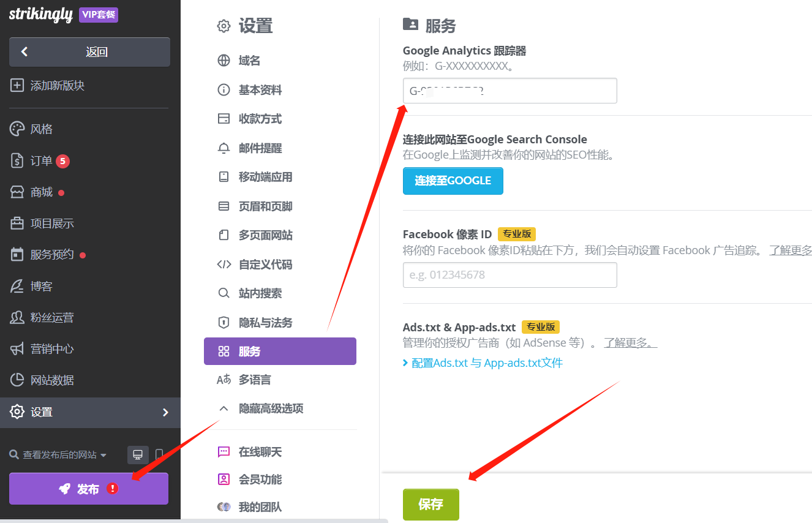The height and width of the screenshot is (523, 812).
Task: Click the 返回 back button
Action: click(89, 52)
